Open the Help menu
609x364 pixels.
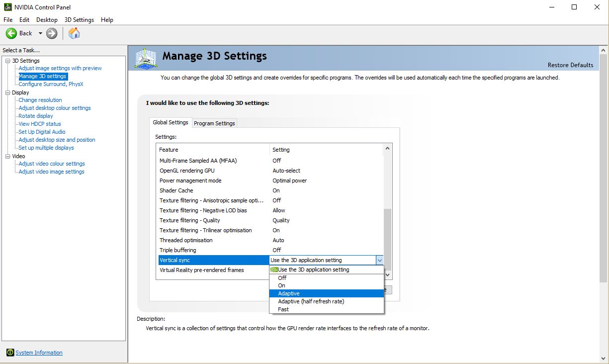107,20
